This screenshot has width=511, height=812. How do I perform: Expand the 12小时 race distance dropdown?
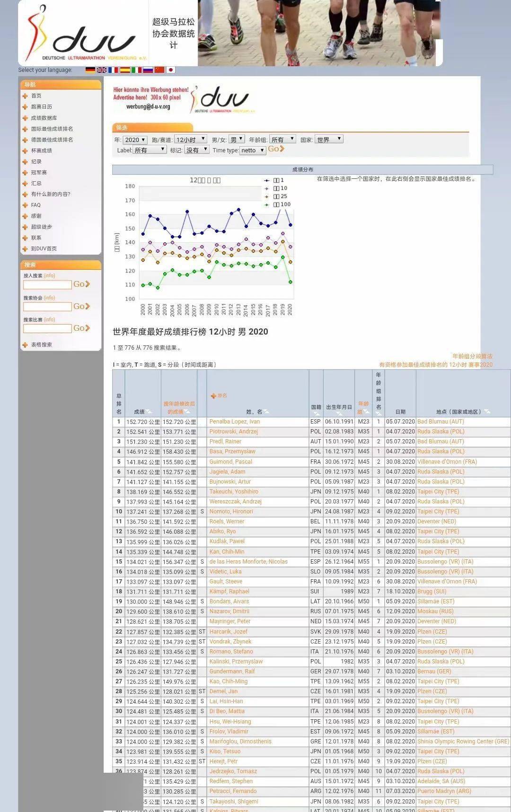191,140
